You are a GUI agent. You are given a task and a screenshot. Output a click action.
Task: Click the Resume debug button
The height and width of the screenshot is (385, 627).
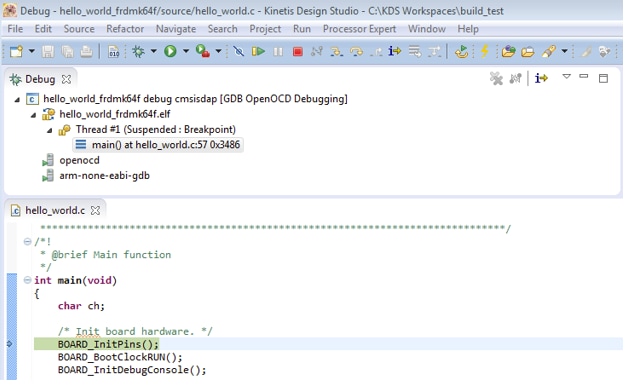point(258,51)
